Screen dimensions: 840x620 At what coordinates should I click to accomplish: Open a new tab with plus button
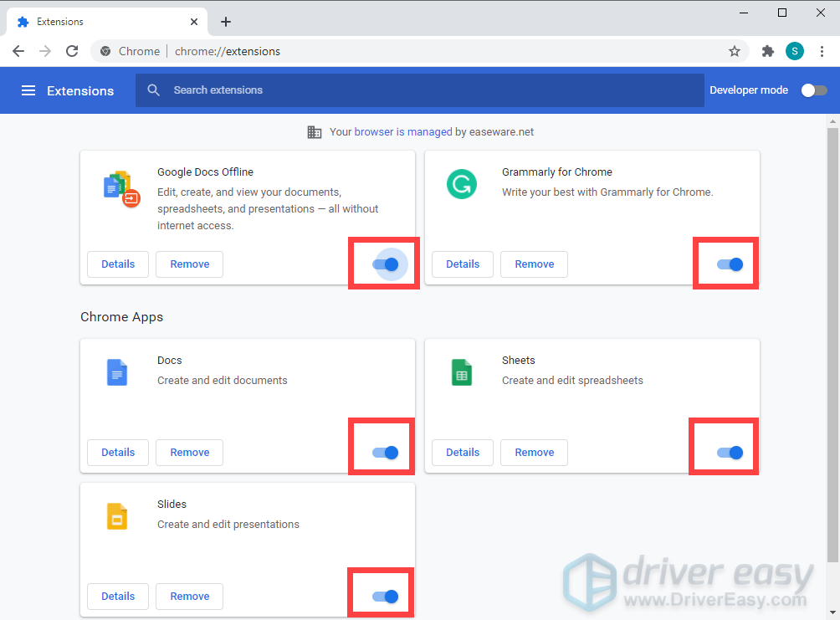tap(226, 22)
